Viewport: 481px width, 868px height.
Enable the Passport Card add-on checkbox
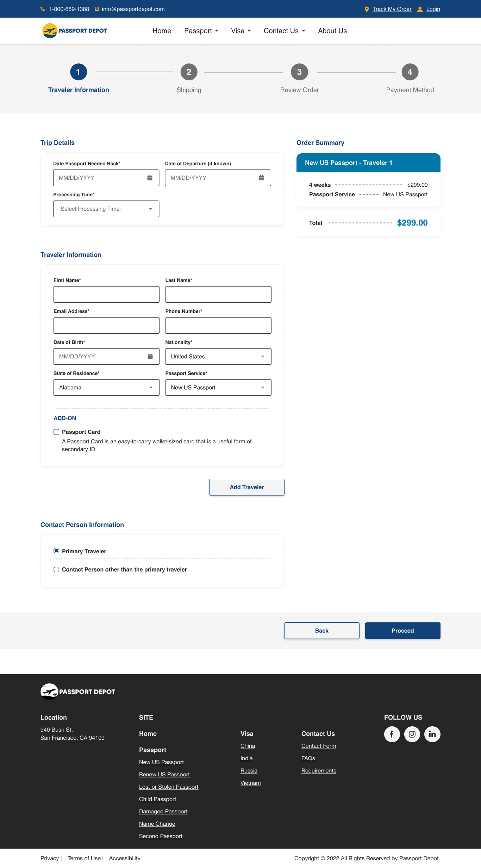point(56,432)
